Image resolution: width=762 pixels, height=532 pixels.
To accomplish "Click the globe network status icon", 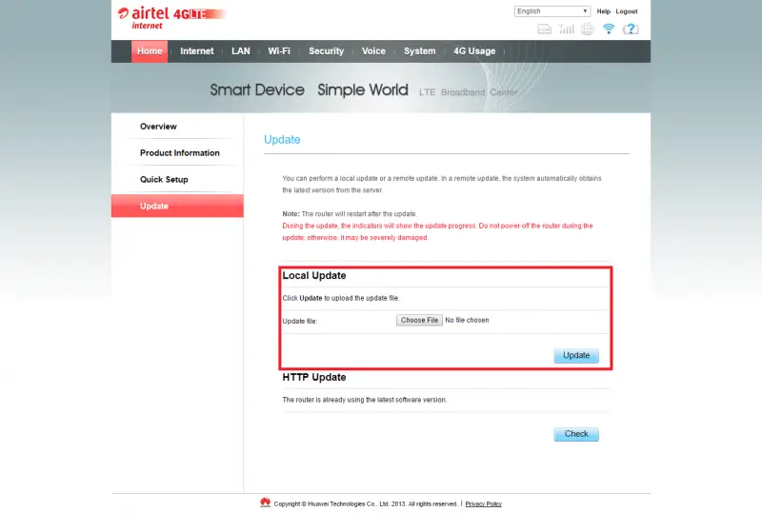I will 588,30.
